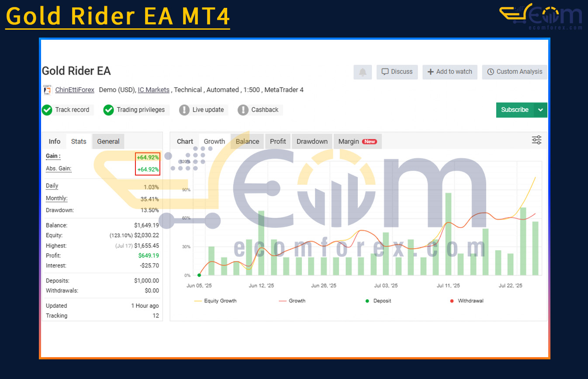Toggle the Deposit legend marker
Screen dimensions: 588x379
[378, 301]
